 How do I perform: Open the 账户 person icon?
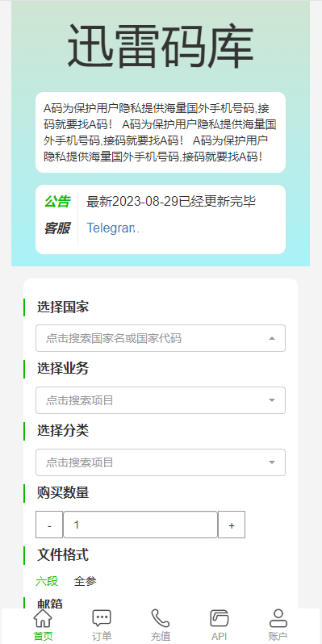(278, 617)
